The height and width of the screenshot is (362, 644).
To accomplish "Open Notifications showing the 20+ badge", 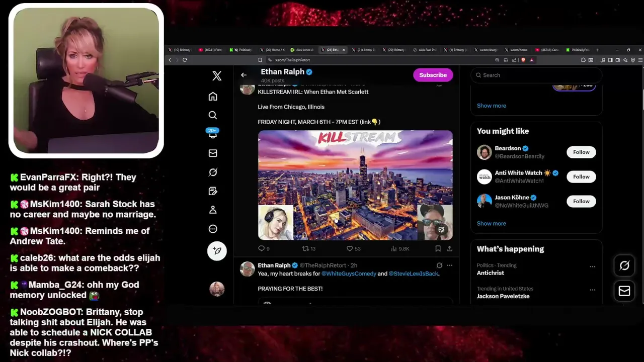I will 213,134.
